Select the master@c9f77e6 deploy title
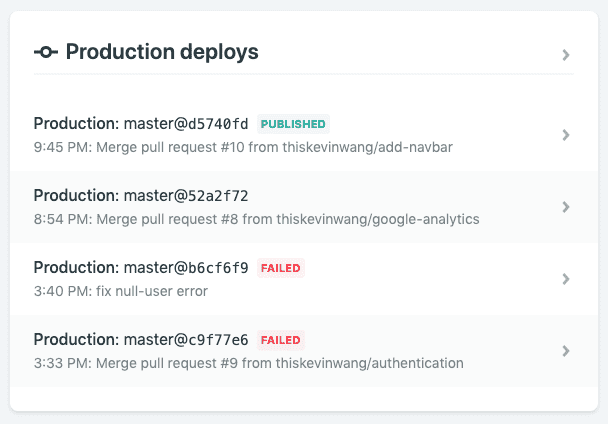This screenshot has height=424, width=608. pyautogui.click(x=141, y=340)
